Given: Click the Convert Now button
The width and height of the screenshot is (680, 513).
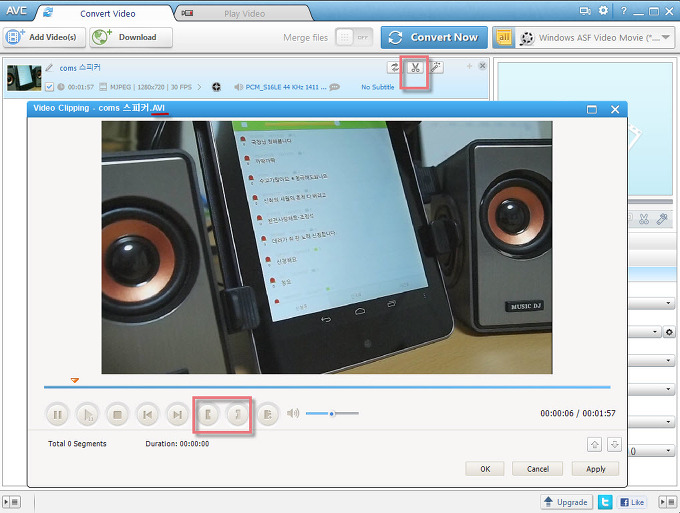Looking at the screenshot, I should [x=434, y=37].
